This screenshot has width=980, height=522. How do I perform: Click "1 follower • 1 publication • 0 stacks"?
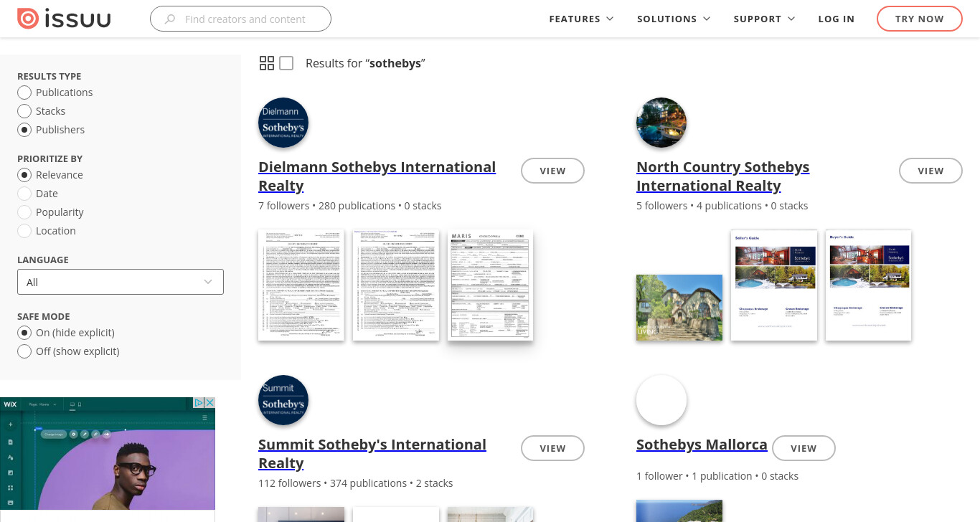point(717,476)
